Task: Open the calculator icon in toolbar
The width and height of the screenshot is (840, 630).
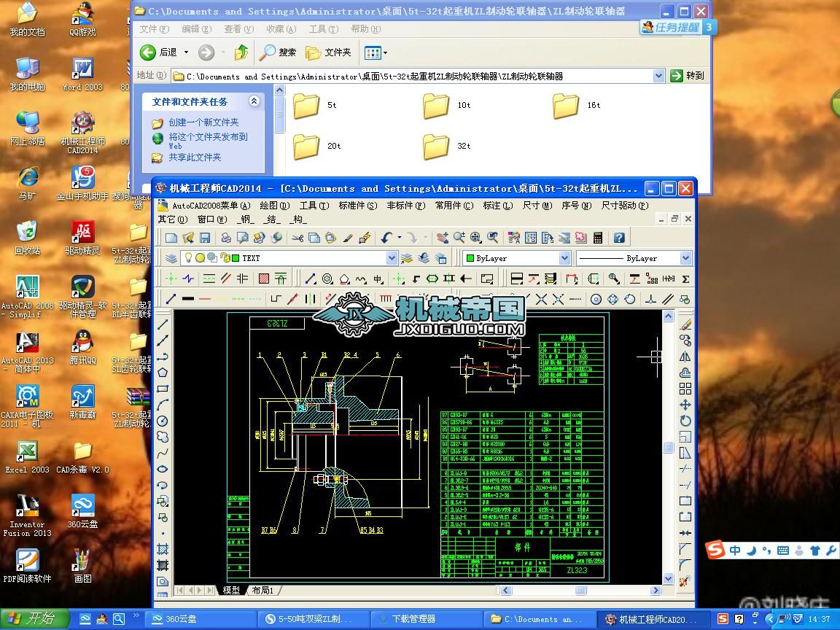Action: (598, 237)
